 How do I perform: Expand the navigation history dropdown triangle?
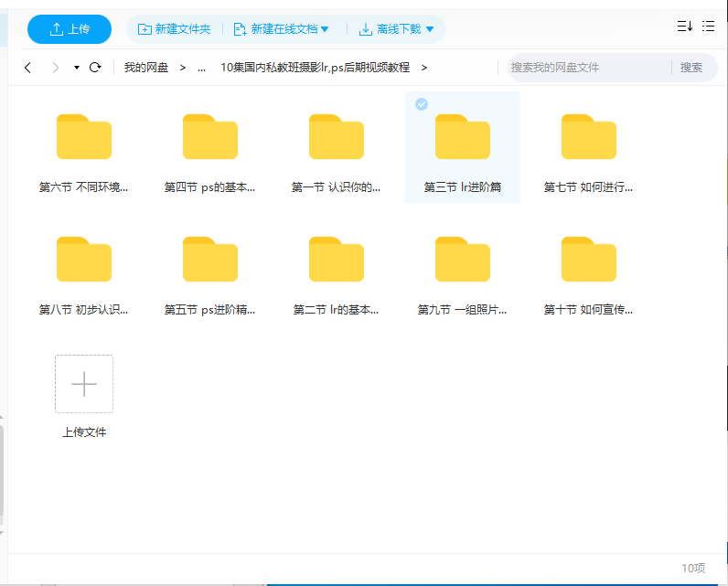[x=77, y=68]
